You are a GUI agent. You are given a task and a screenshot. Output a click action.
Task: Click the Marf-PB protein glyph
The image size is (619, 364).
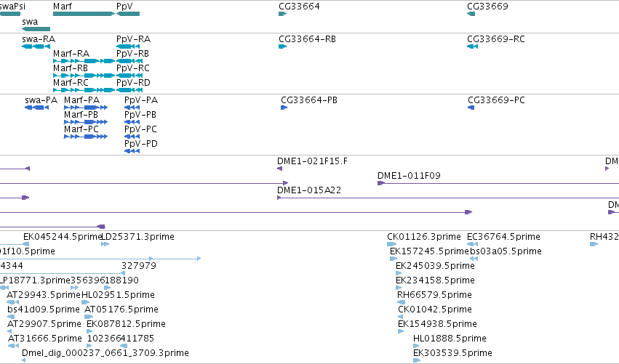86,122
